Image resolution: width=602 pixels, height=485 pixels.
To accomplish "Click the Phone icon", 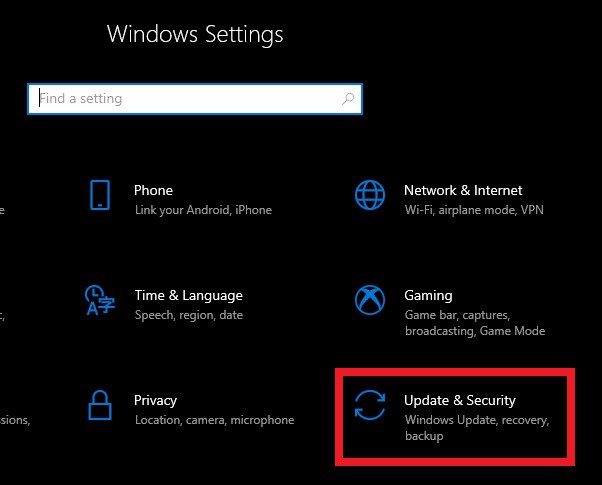I will pyautogui.click(x=99, y=195).
